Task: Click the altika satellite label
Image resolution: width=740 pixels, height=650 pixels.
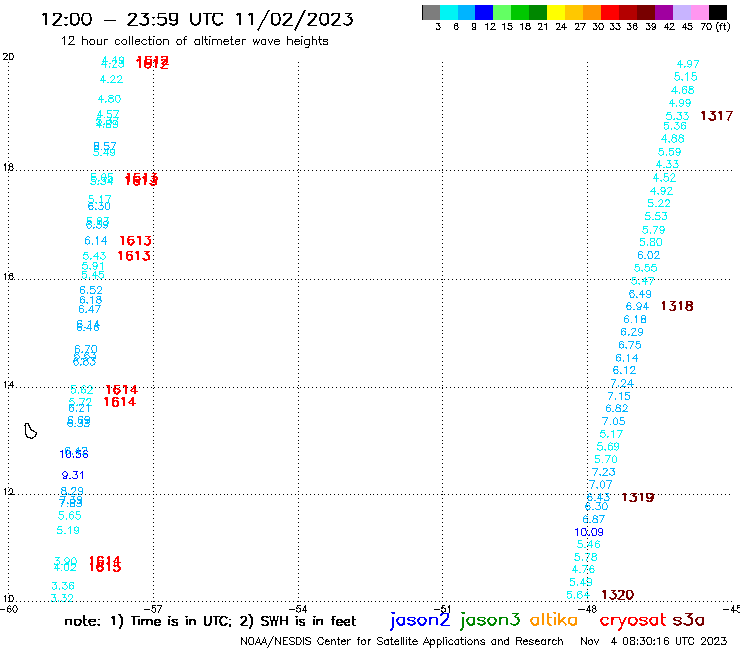Action: coord(554,619)
